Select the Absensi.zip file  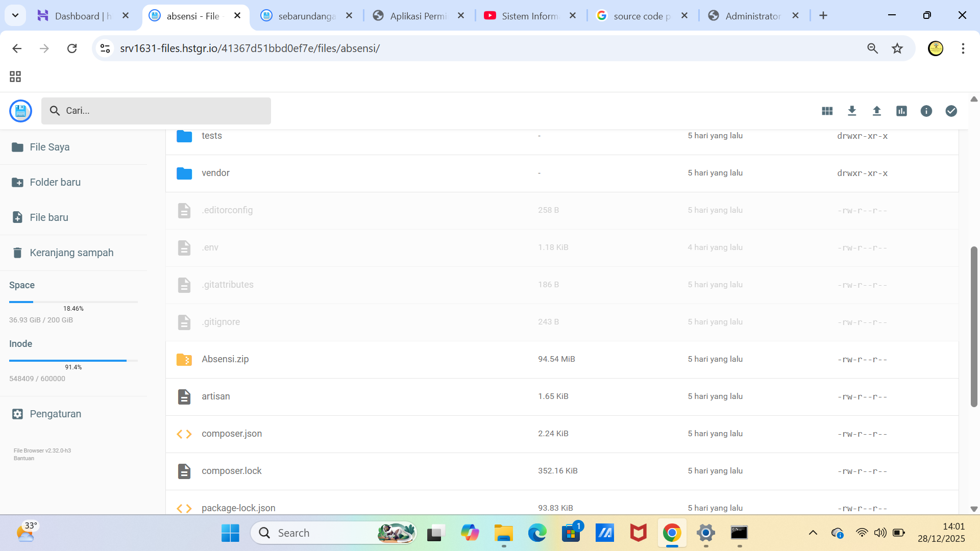(x=225, y=359)
